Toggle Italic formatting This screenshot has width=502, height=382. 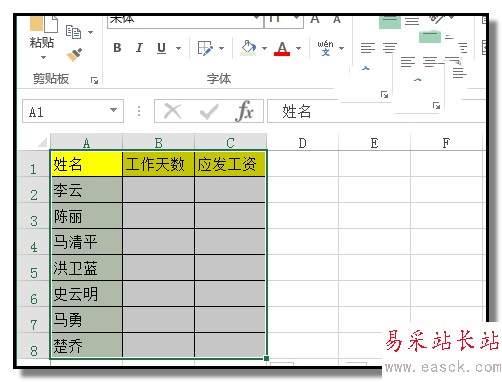point(139,48)
